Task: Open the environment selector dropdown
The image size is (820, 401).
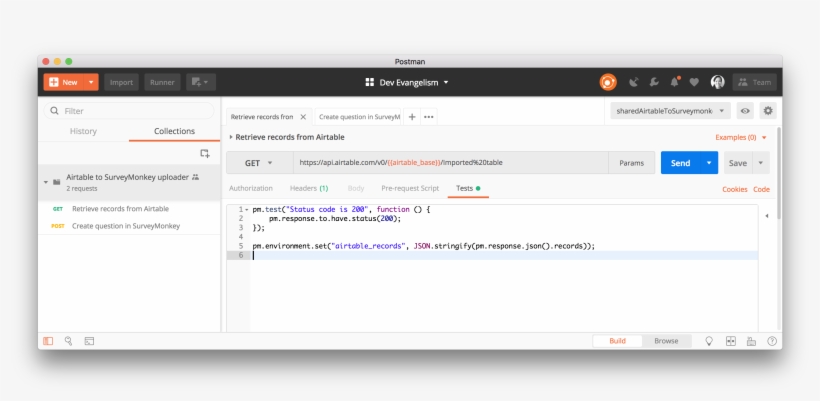Action: coord(670,111)
